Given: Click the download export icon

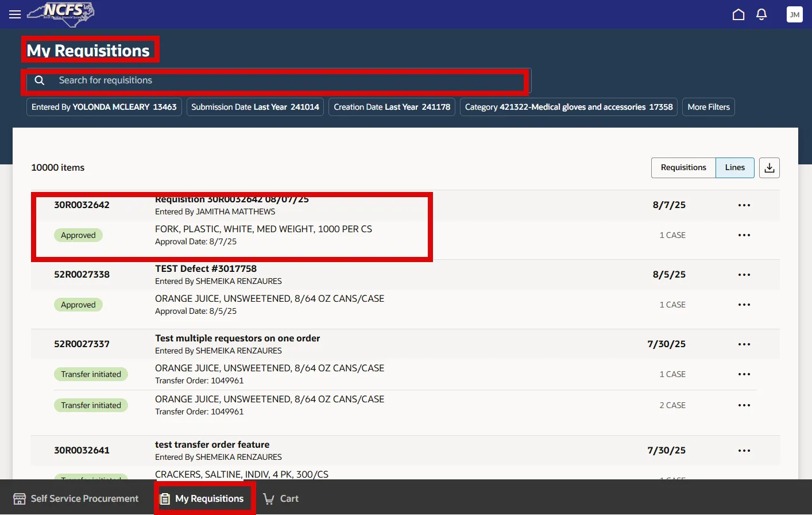Looking at the screenshot, I should (x=769, y=168).
